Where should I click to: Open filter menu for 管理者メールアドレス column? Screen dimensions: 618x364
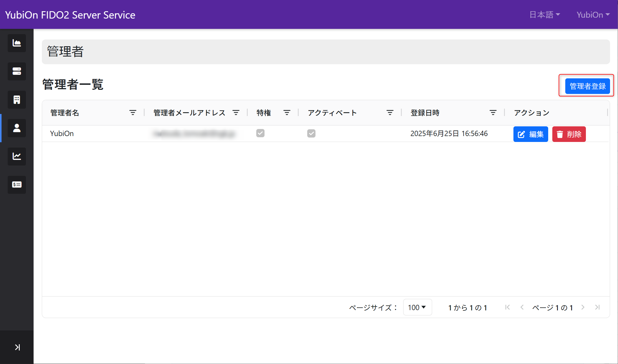236,112
